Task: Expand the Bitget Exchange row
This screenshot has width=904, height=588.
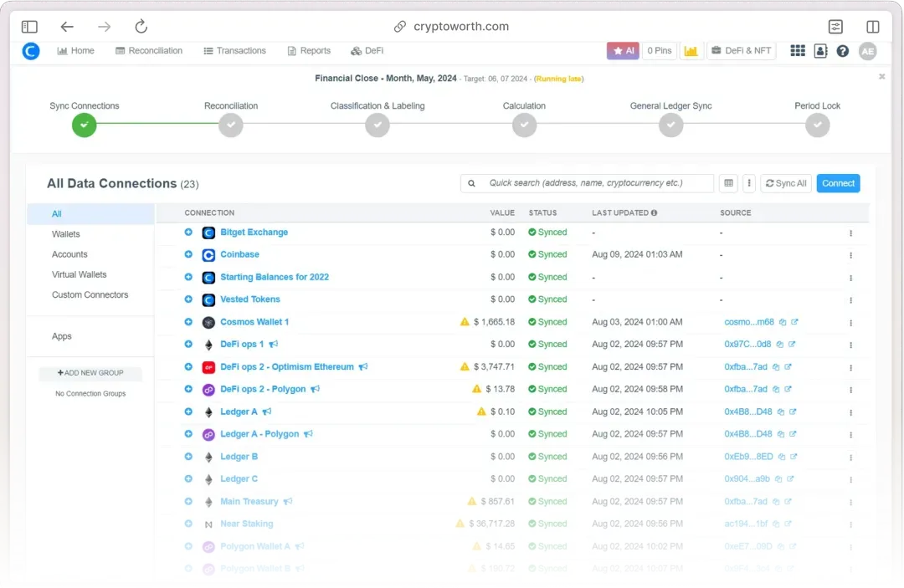Action: pos(188,232)
